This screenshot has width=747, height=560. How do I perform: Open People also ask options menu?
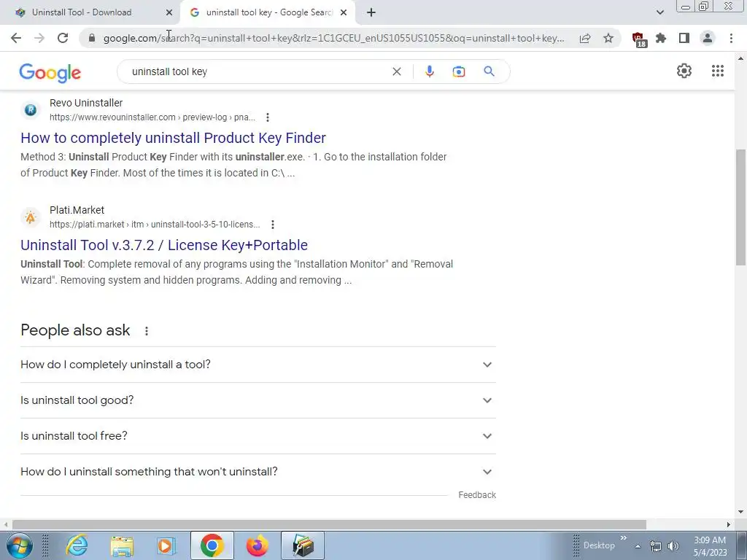pos(147,331)
